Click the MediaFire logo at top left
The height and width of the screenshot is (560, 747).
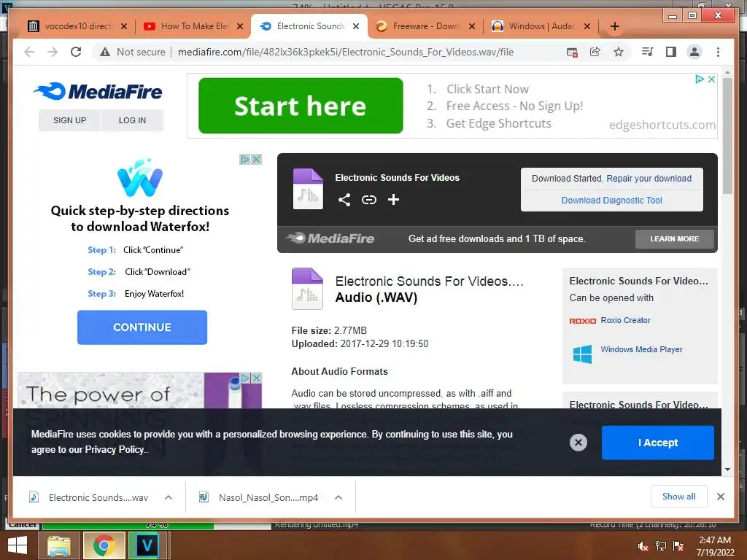pyautogui.click(x=98, y=91)
